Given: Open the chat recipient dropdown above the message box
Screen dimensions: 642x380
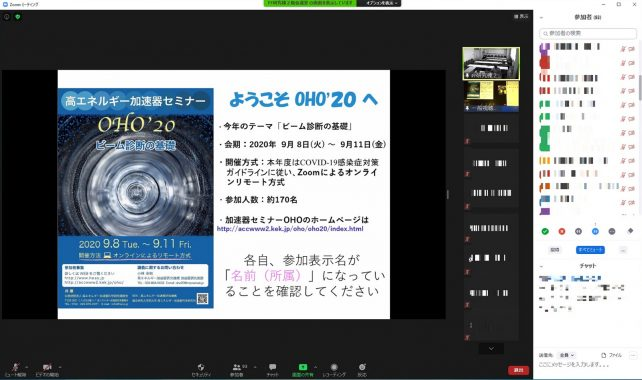Looking at the screenshot, I should pos(567,355).
